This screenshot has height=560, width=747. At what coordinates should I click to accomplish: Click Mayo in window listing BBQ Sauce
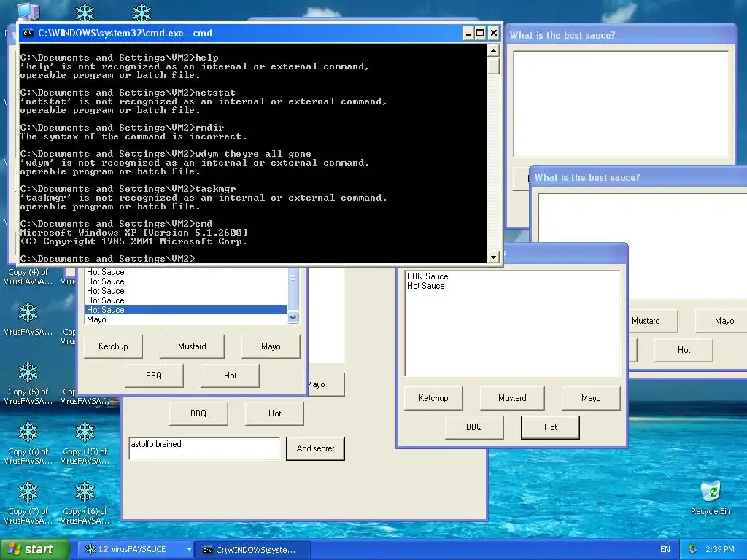[591, 398]
